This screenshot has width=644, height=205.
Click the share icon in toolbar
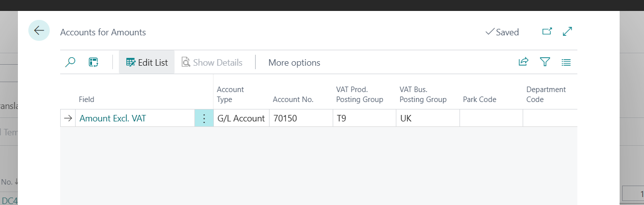click(523, 62)
